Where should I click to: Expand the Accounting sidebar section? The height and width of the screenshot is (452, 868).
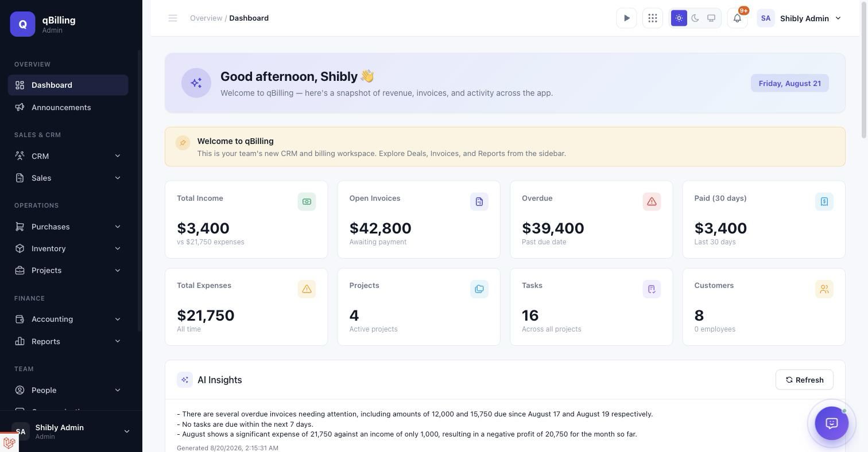(68, 319)
